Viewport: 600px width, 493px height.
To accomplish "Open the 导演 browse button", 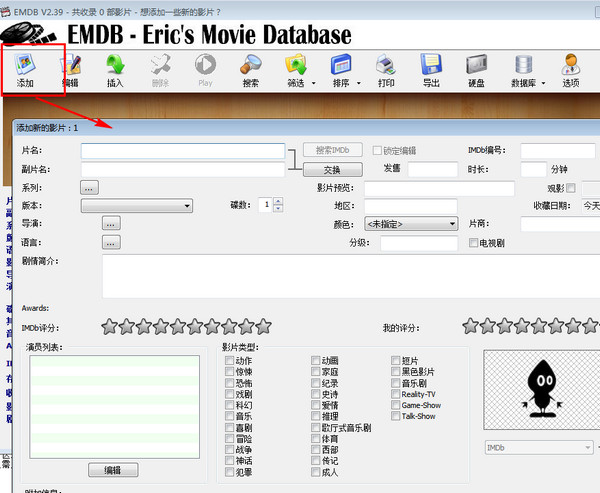I will pyautogui.click(x=111, y=223).
